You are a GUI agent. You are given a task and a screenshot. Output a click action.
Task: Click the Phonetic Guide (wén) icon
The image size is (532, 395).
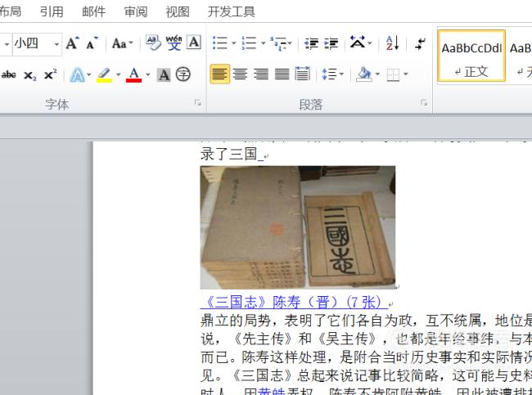coord(174,43)
